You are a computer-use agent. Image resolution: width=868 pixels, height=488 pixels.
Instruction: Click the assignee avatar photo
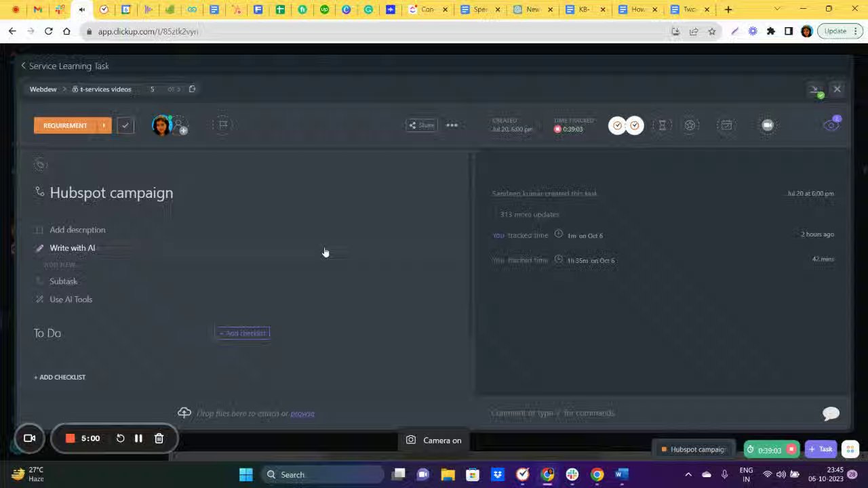pos(161,125)
